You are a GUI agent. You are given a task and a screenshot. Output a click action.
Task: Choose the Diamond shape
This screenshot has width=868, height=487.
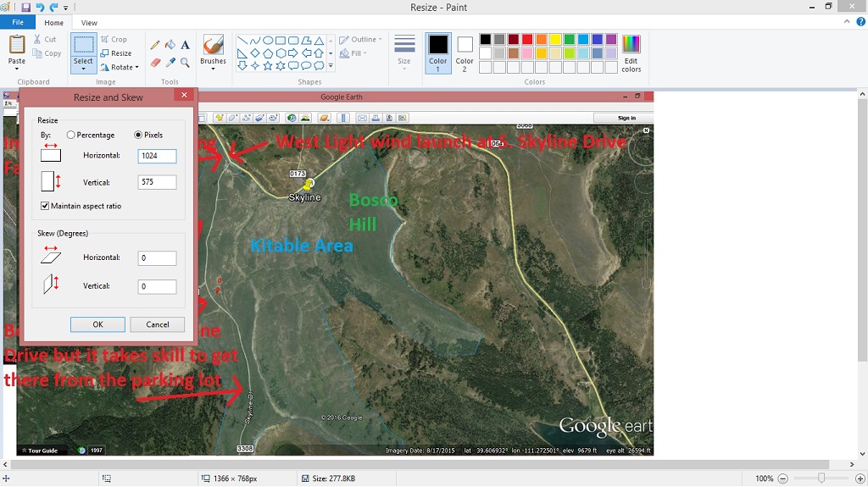coord(254,53)
